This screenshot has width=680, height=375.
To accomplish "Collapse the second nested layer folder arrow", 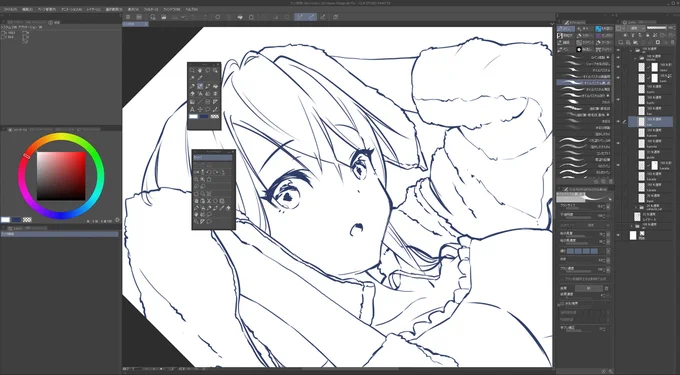I will 635,59.
